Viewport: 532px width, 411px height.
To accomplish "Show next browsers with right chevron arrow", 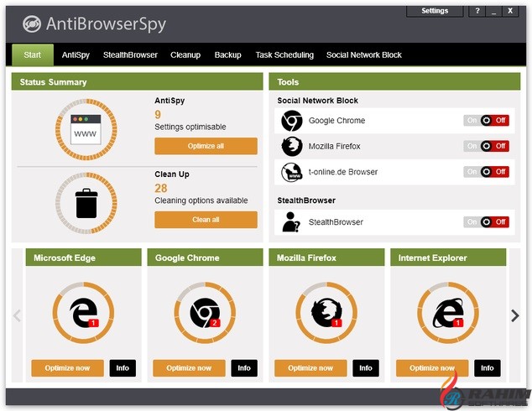I will pyautogui.click(x=515, y=315).
